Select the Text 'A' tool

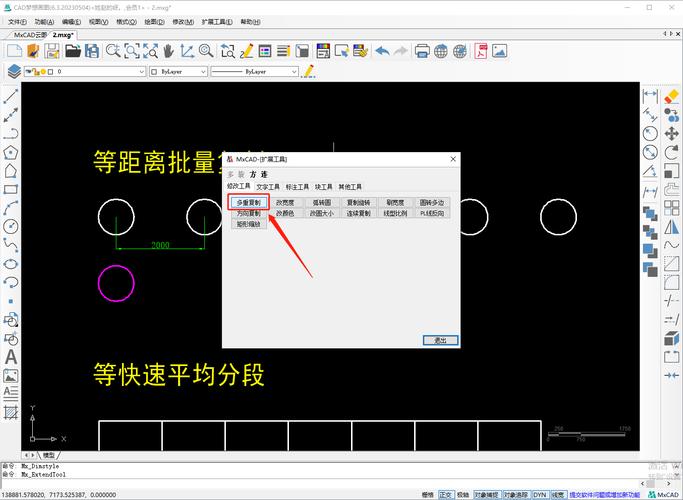(11, 357)
